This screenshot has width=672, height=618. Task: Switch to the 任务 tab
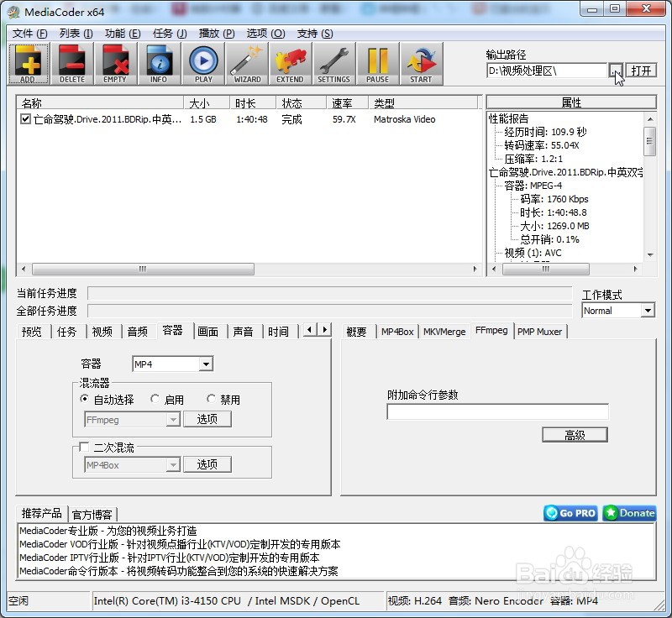coord(67,332)
